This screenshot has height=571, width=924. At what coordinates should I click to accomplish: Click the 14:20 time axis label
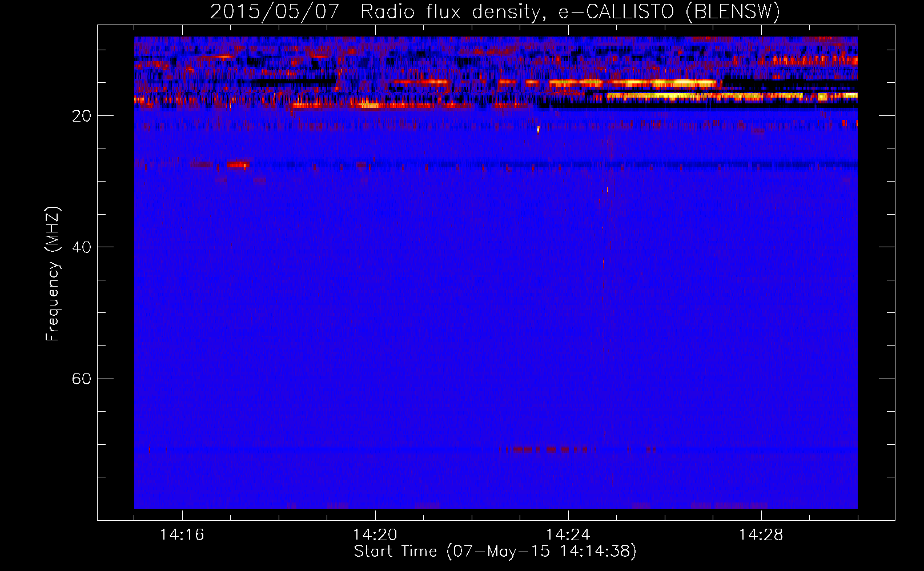tap(375, 535)
